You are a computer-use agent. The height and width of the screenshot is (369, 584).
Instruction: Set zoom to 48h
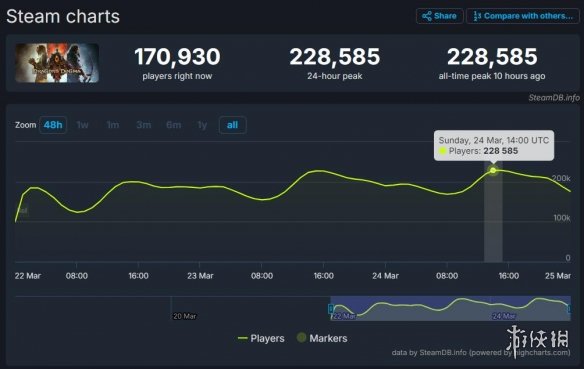pyautogui.click(x=53, y=125)
